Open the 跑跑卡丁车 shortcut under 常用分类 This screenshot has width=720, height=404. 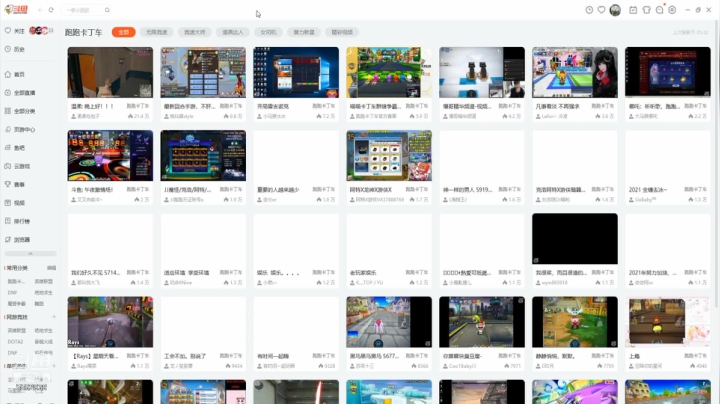click(16, 281)
